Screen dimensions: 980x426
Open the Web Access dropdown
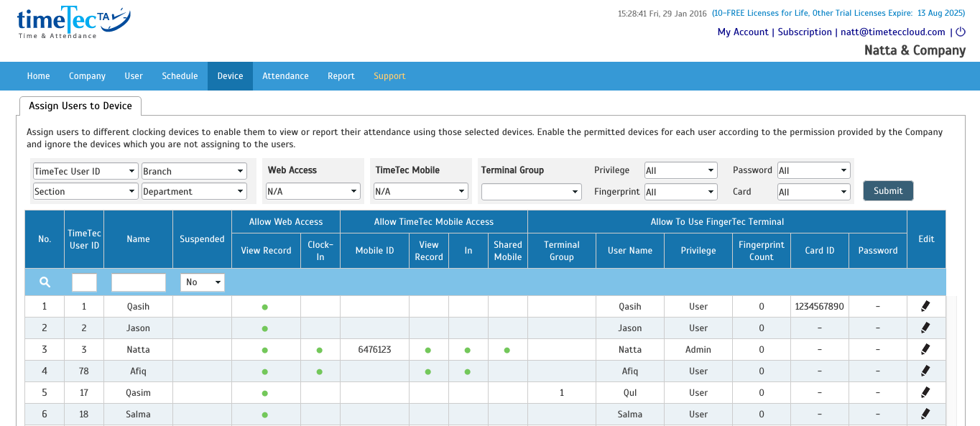point(313,191)
